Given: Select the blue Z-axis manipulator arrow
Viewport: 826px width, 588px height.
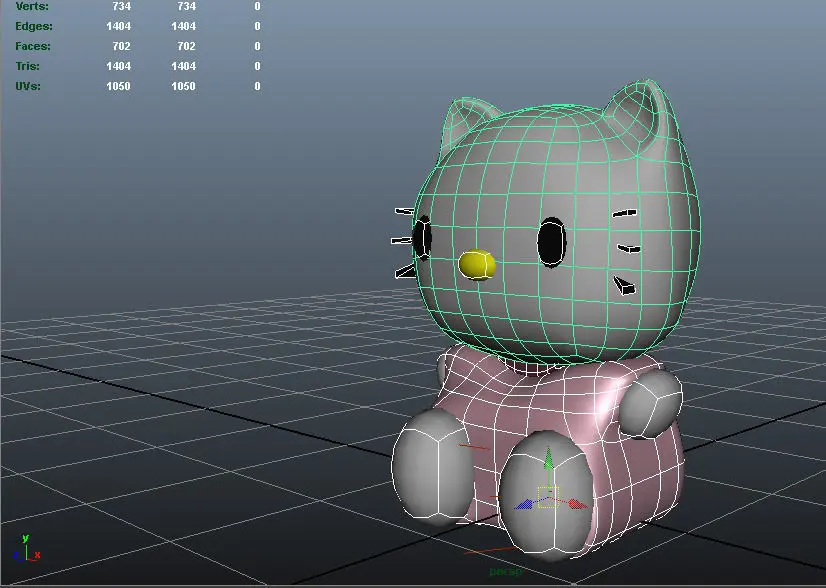Looking at the screenshot, I should pyautogui.click(x=524, y=505).
